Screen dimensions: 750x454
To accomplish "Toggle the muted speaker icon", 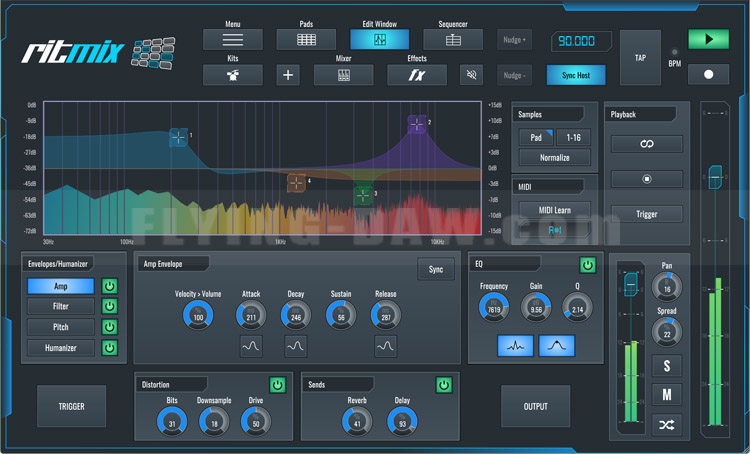I will click(471, 75).
